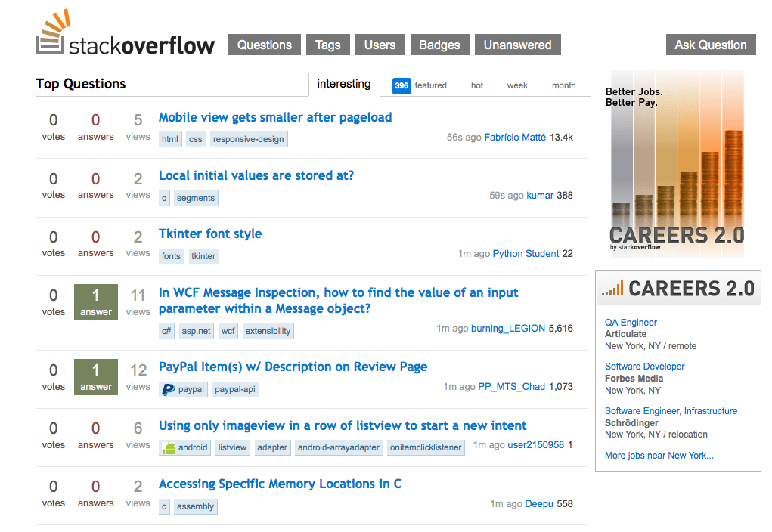Open question 'Local initial values are stored at?'

point(256,175)
